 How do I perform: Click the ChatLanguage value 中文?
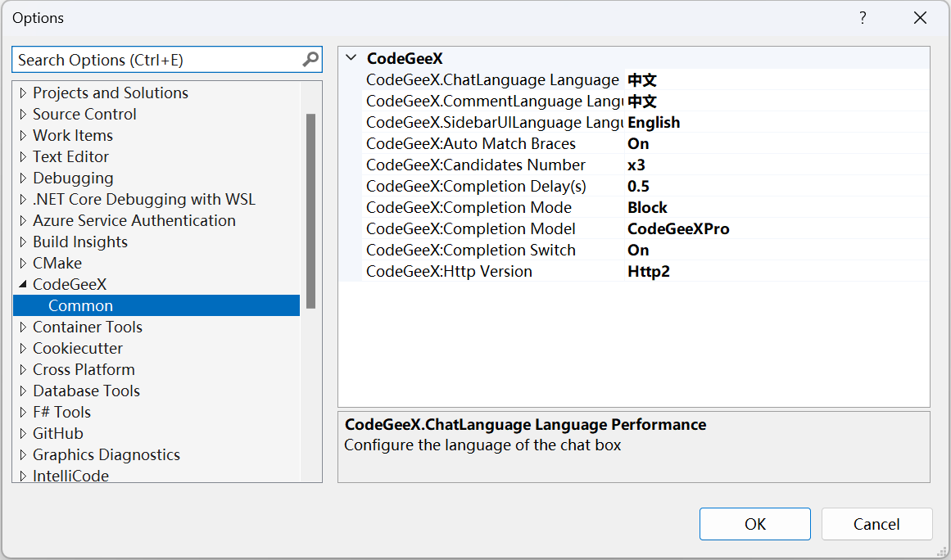point(642,80)
